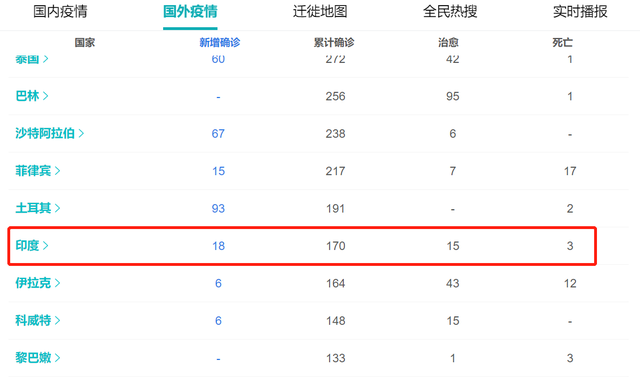The width and height of the screenshot is (640, 377).
Task: Expand details via chevron beside 伊拉克
Action: pyautogui.click(x=57, y=283)
